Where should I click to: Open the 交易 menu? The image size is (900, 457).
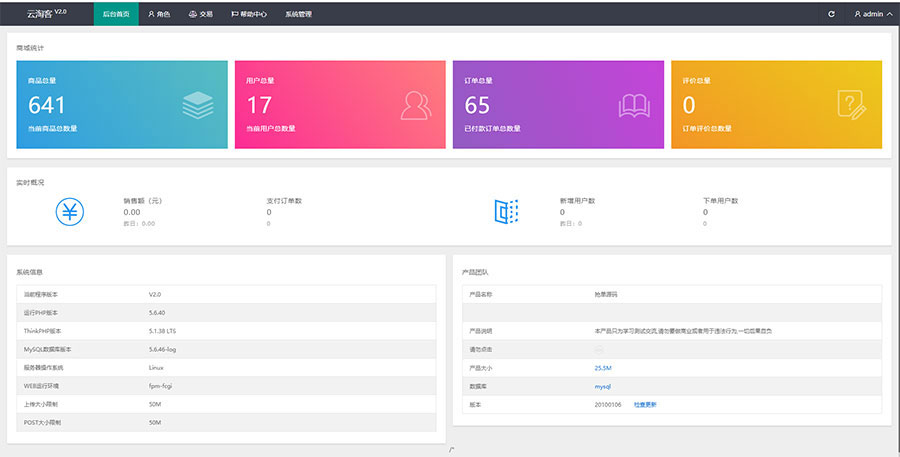click(x=200, y=14)
